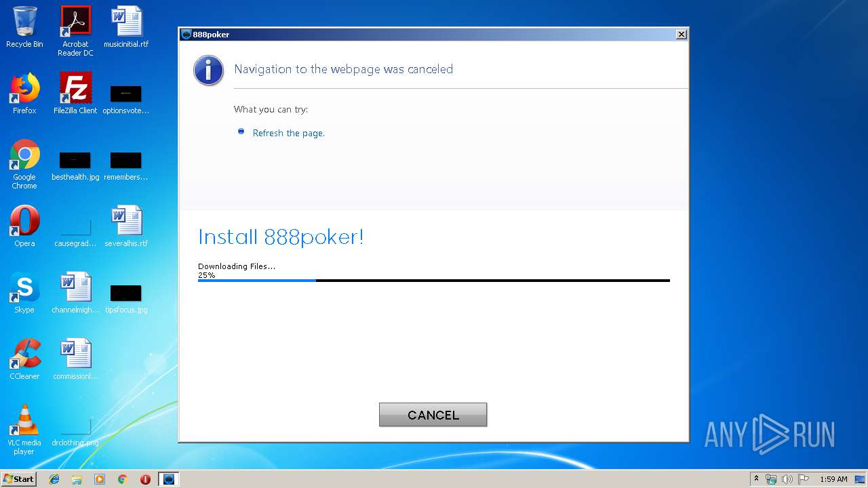Open musicinitial.rtf document icon
The image size is (868, 488).
[x=126, y=27]
